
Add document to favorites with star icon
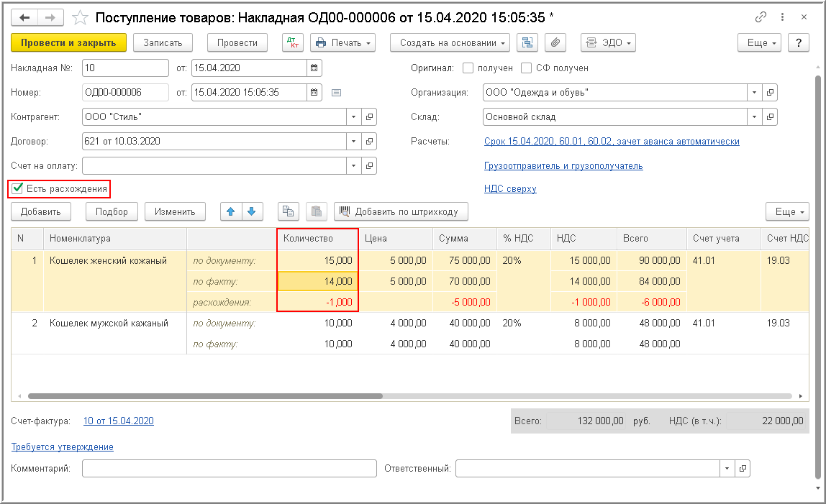[x=80, y=18]
